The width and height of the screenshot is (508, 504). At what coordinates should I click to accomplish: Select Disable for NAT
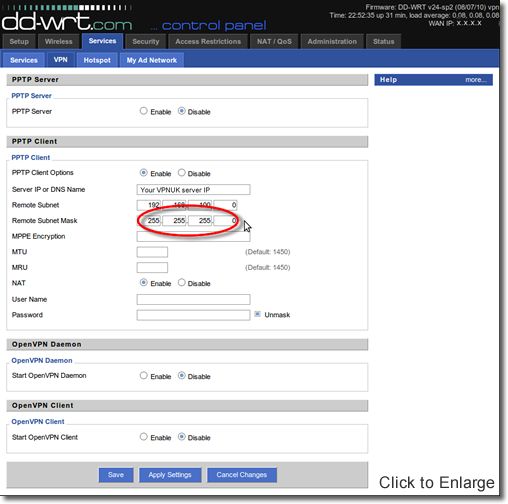click(181, 283)
